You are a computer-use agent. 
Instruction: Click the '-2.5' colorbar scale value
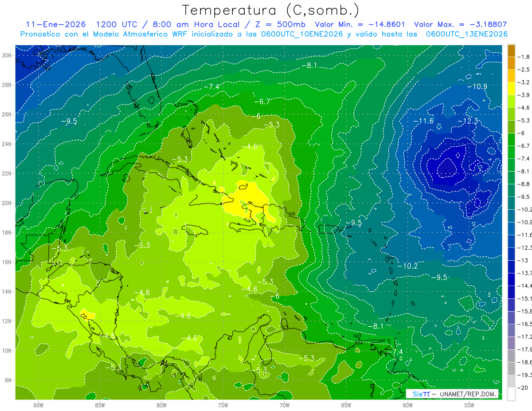pyautogui.click(x=524, y=70)
